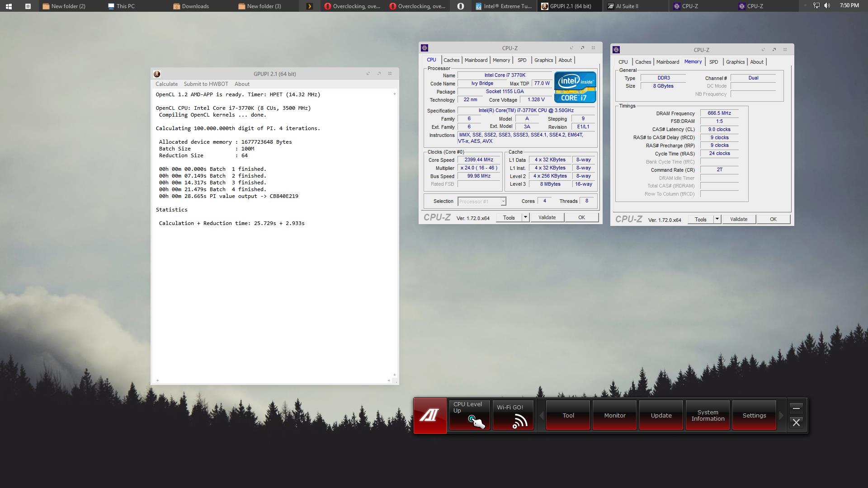The image size is (868, 488).
Task: Click Validate in CPU-Z processor window
Action: point(547,217)
